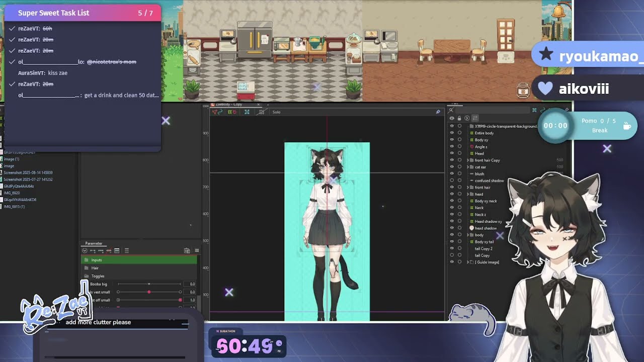Click the table layout icon in Parameter toolbar
644x362 pixels.
click(117, 250)
